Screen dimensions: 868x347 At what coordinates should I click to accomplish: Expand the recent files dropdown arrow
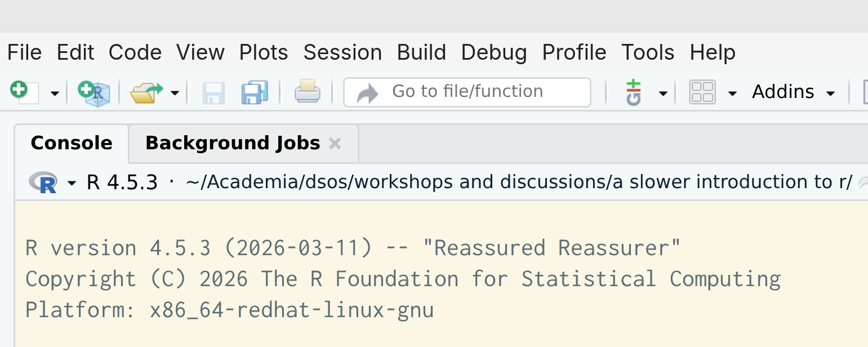pos(175,94)
